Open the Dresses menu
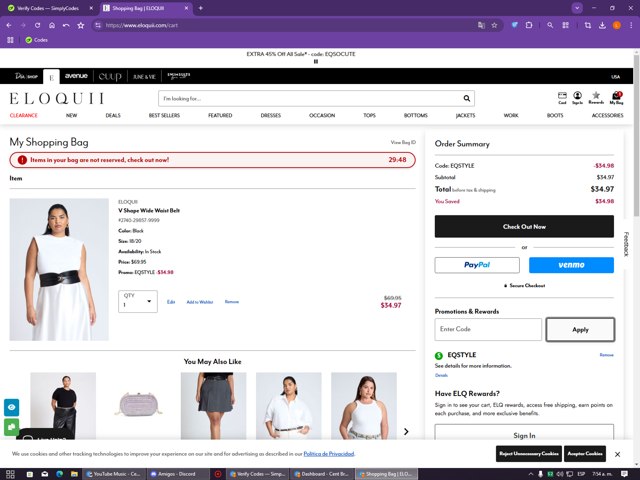640x480 pixels. click(271, 116)
